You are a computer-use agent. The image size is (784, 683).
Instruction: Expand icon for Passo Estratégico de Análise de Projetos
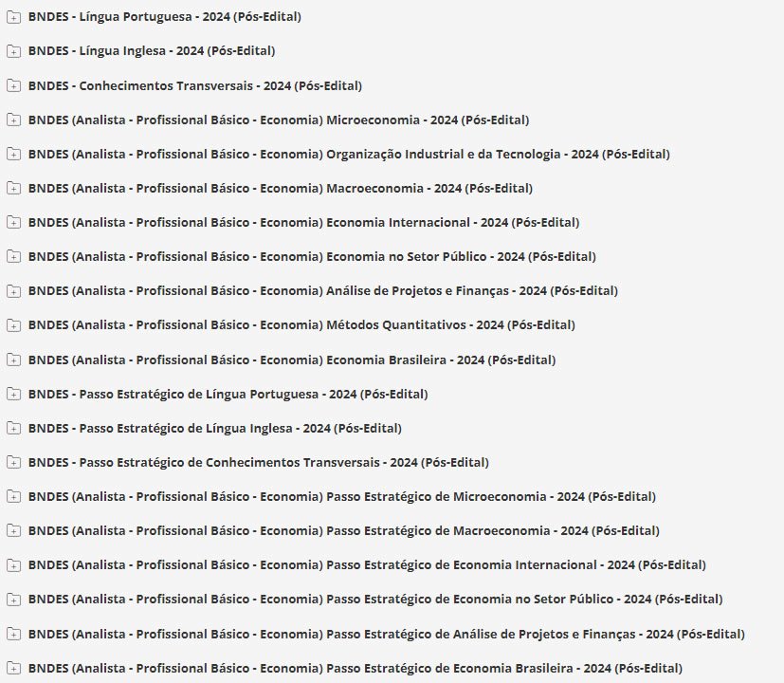(13, 634)
